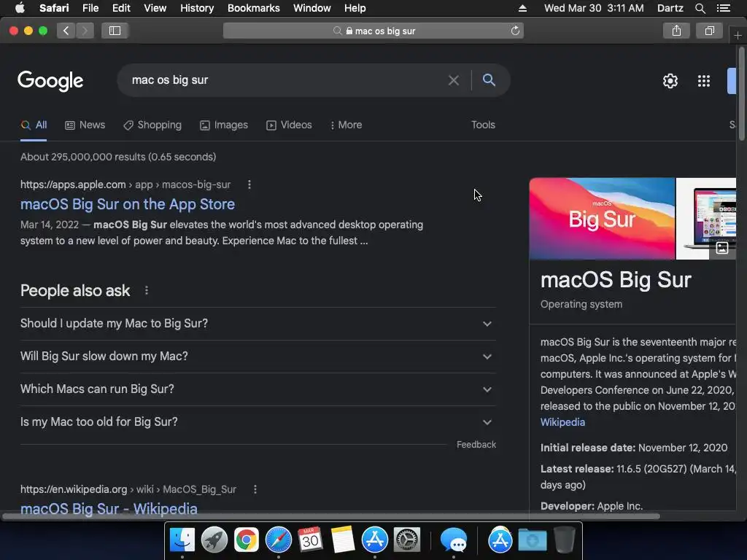The image size is (747, 560).
Task: Open options for the App Store result
Action: coord(249,184)
